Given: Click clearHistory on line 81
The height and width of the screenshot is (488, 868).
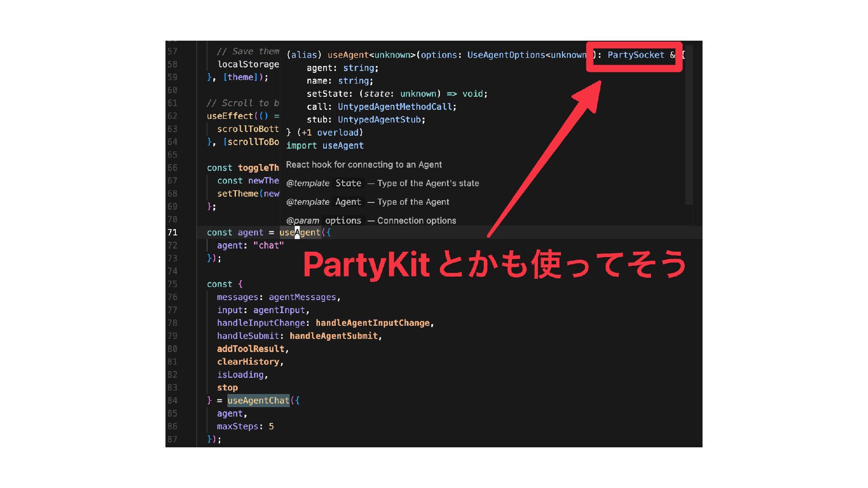Looking at the screenshot, I should (x=248, y=362).
